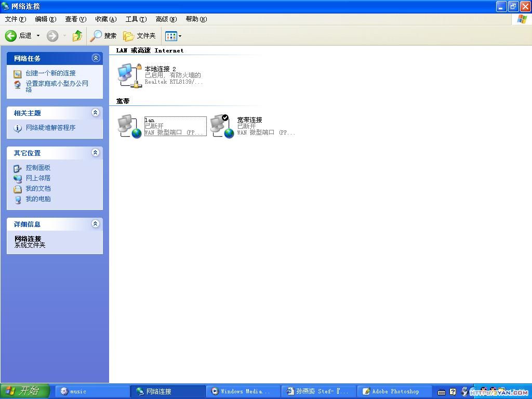Collapse the 详细信息 panel
The width and height of the screenshot is (532, 399).
pyautogui.click(x=95, y=224)
